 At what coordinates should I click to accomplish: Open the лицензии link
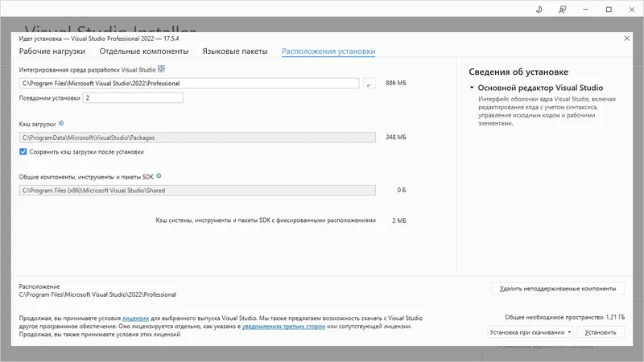pos(135,318)
